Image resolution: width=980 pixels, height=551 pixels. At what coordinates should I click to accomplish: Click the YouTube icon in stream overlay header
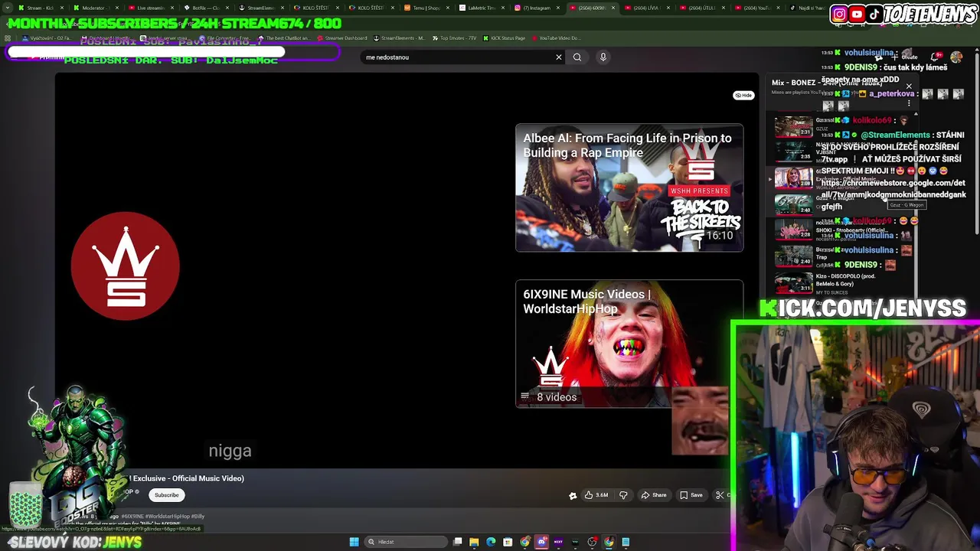[857, 14]
